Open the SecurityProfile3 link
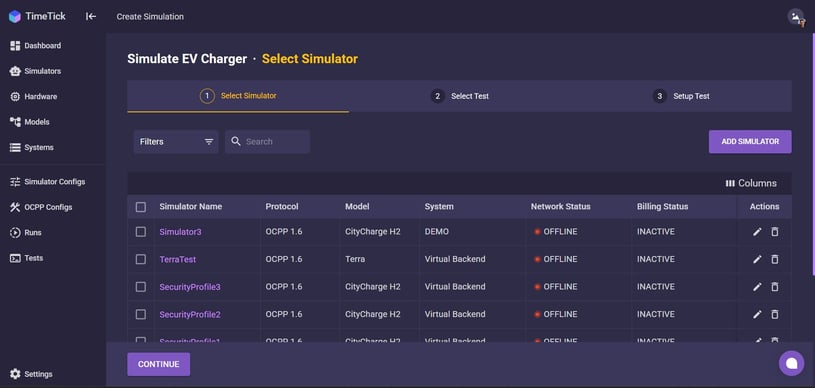 tap(190, 287)
